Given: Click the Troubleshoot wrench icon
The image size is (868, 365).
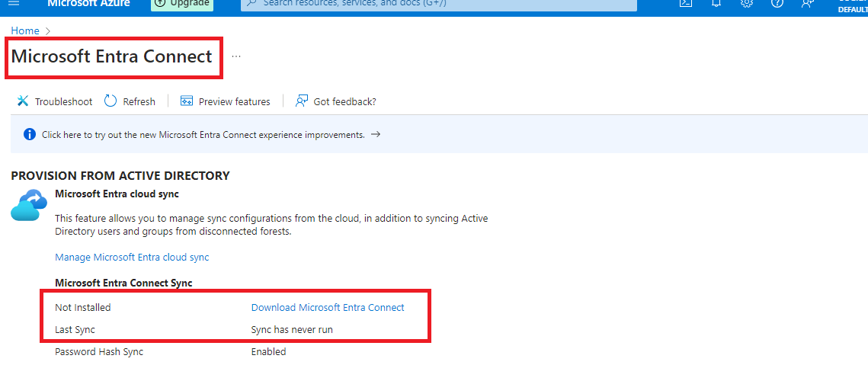Looking at the screenshot, I should (23, 101).
